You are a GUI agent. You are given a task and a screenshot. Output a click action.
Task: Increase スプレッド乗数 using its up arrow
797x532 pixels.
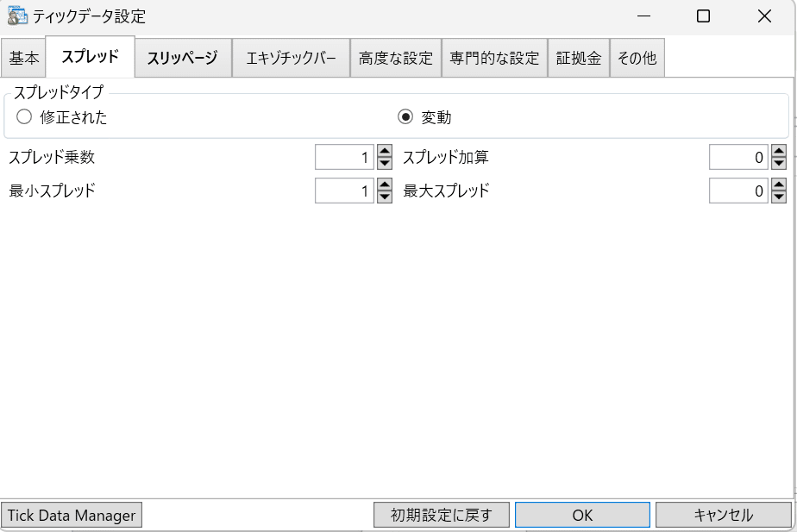383,153
